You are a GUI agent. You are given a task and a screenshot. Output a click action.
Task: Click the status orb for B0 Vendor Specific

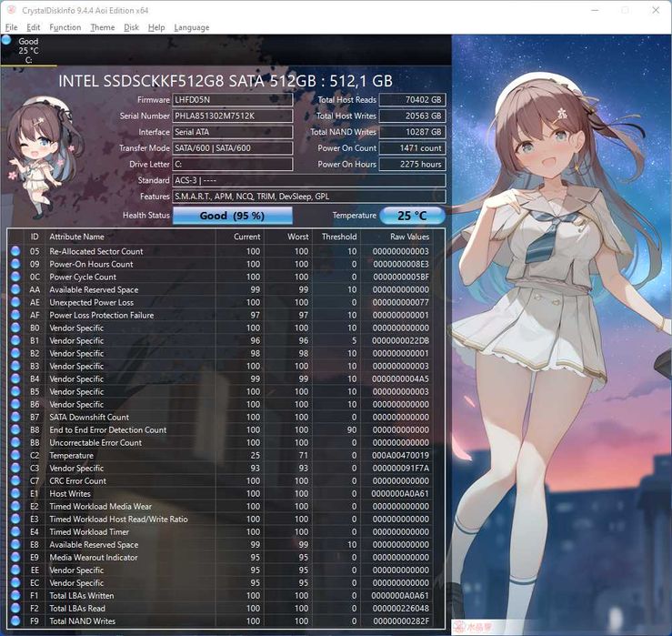tap(15, 328)
